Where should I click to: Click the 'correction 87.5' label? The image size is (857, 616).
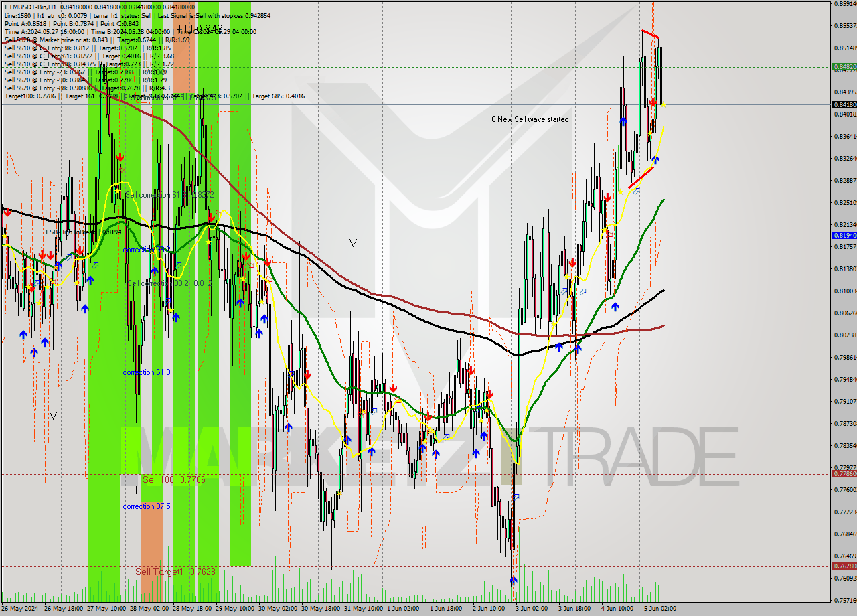[x=147, y=506]
